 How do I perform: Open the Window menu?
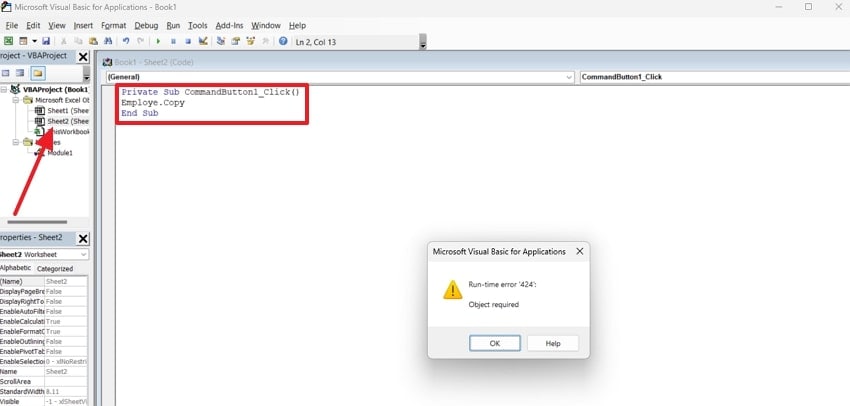coord(266,25)
